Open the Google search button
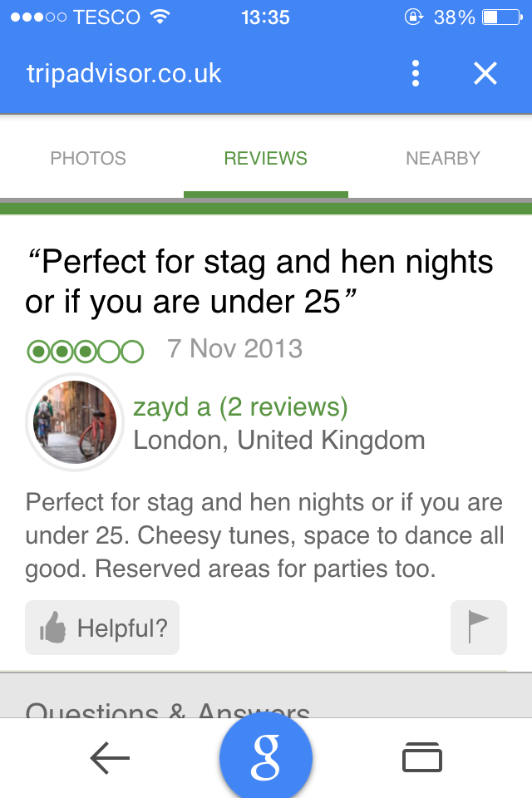This screenshot has width=532, height=798. (266, 756)
